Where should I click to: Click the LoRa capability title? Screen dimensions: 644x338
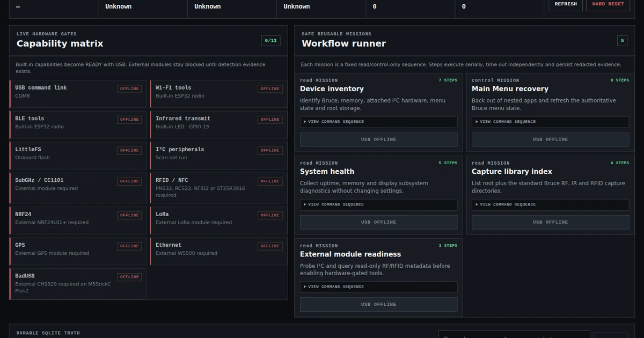(162, 214)
